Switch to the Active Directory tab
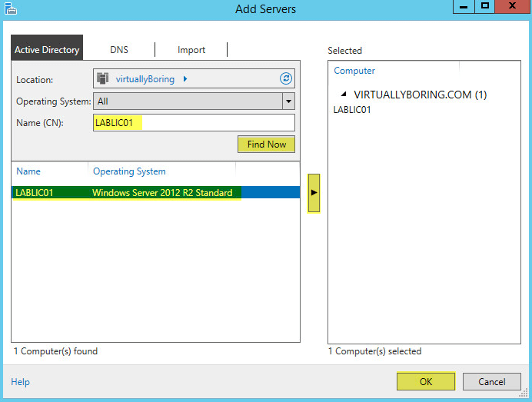The height and width of the screenshot is (402, 532). [47, 48]
